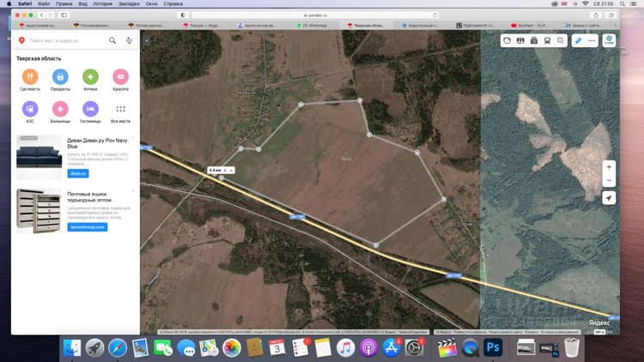
Task: Toggle the public transport layer button
Action: (x=547, y=40)
